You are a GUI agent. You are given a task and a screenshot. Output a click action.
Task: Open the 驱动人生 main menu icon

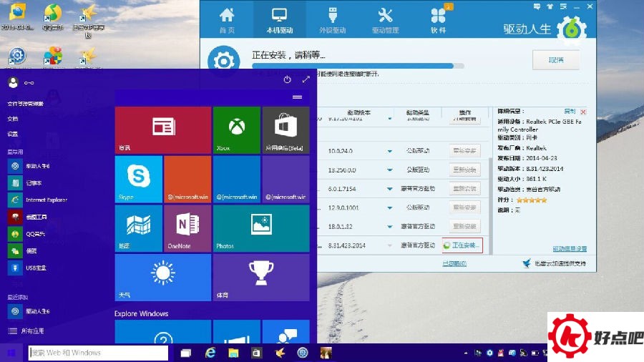564,6
